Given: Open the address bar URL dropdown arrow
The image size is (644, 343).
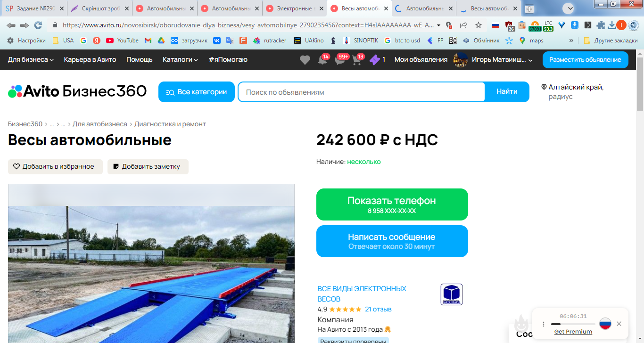Looking at the screenshot, I should pyautogui.click(x=439, y=25).
